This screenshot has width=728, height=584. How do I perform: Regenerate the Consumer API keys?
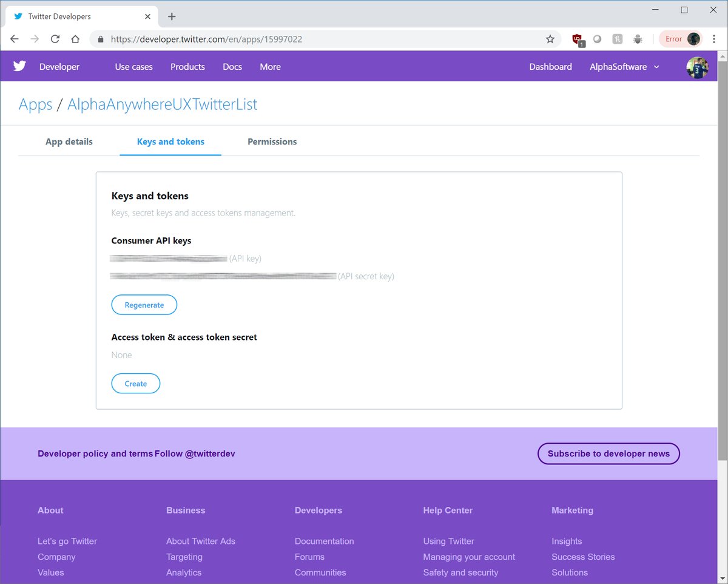pyautogui.click(x=144, y=304)
